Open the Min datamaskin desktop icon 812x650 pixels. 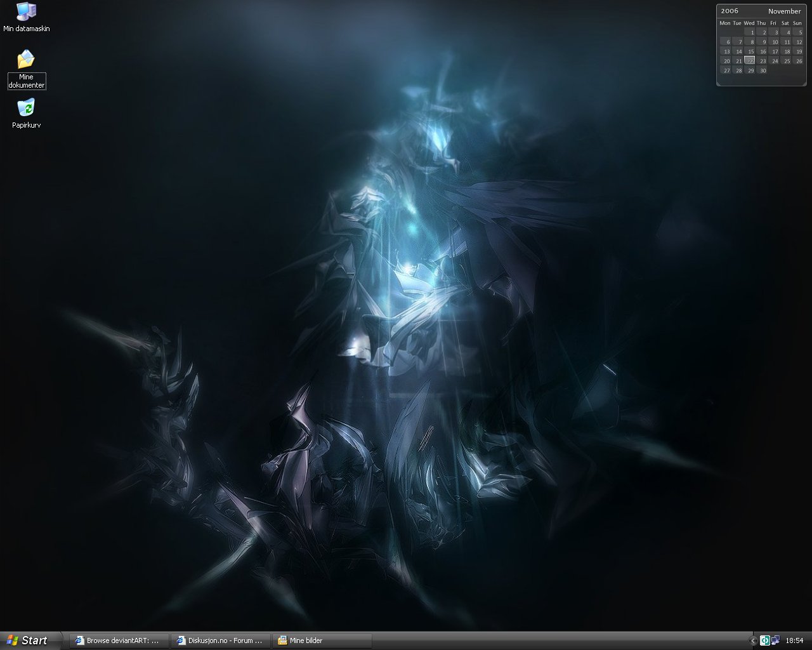(26, 17)
